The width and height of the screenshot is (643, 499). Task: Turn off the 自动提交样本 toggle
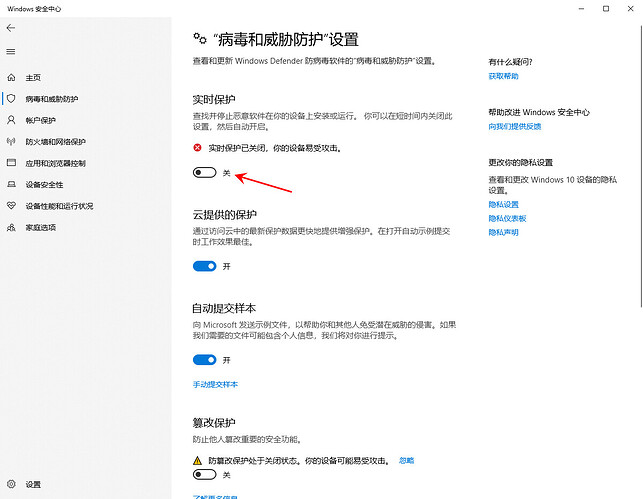(205, 360)
